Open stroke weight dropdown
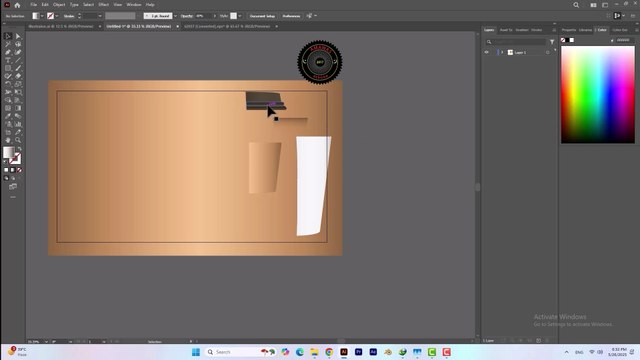The image size is (640, 360). tap(100, 16)
